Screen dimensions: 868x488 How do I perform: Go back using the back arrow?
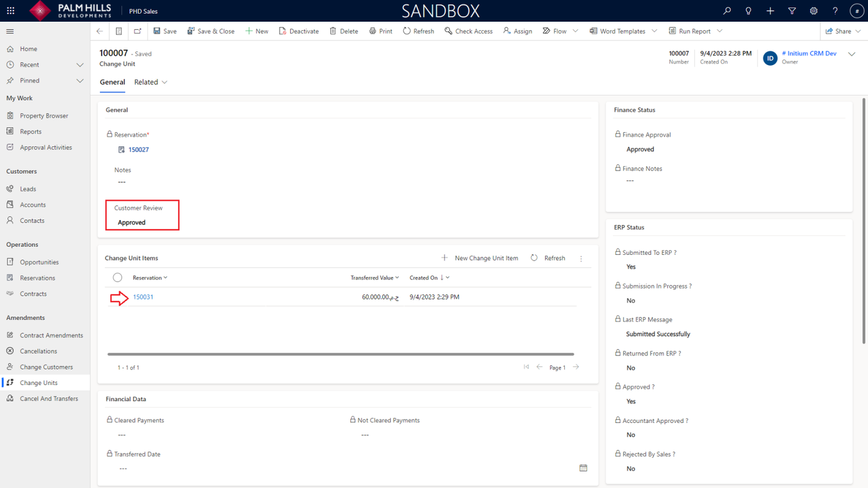pyautogui.click(x=100, y=31)
